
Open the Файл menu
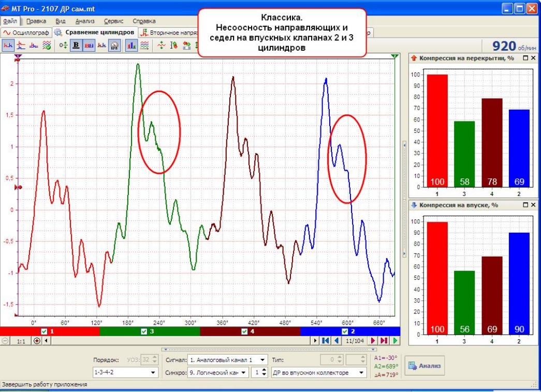pos(10,21)
